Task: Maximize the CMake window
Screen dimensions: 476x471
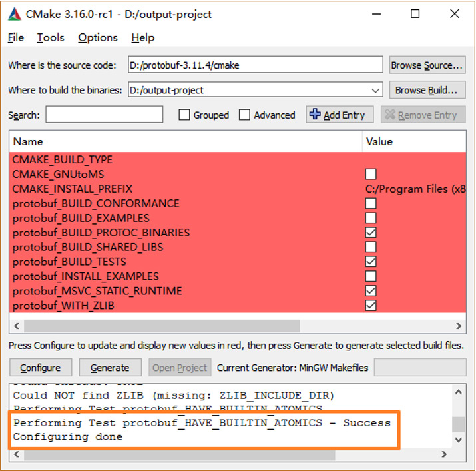Action: click(x=415, y=14)
